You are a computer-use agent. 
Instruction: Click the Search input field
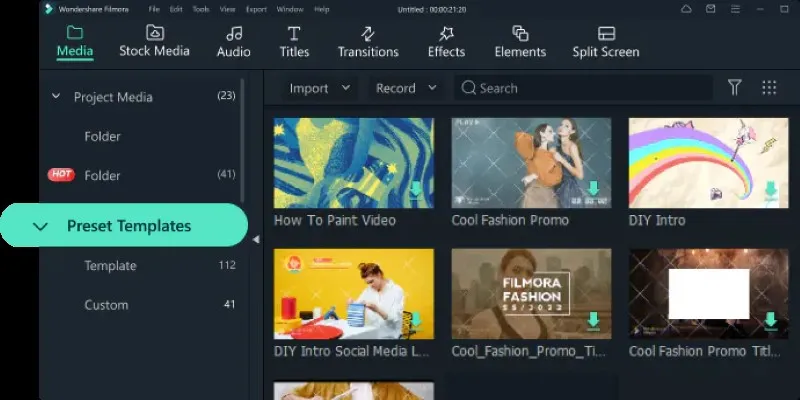(583, 88)
